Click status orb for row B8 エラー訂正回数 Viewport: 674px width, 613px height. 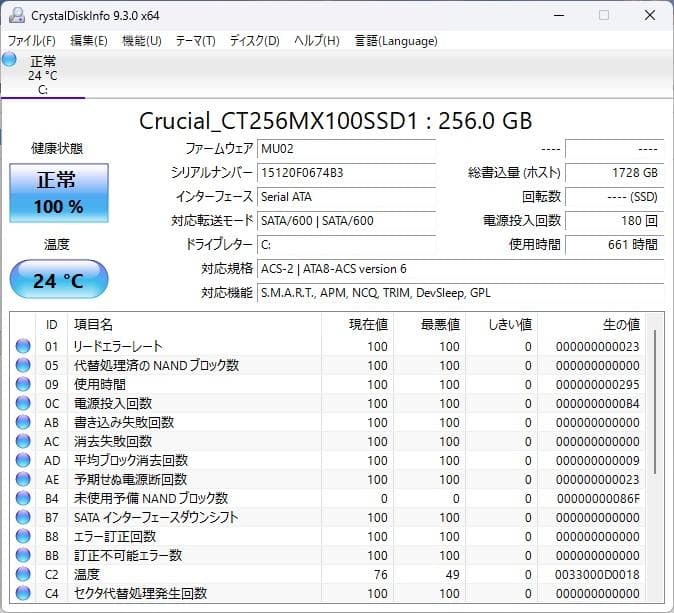(23, 536)
